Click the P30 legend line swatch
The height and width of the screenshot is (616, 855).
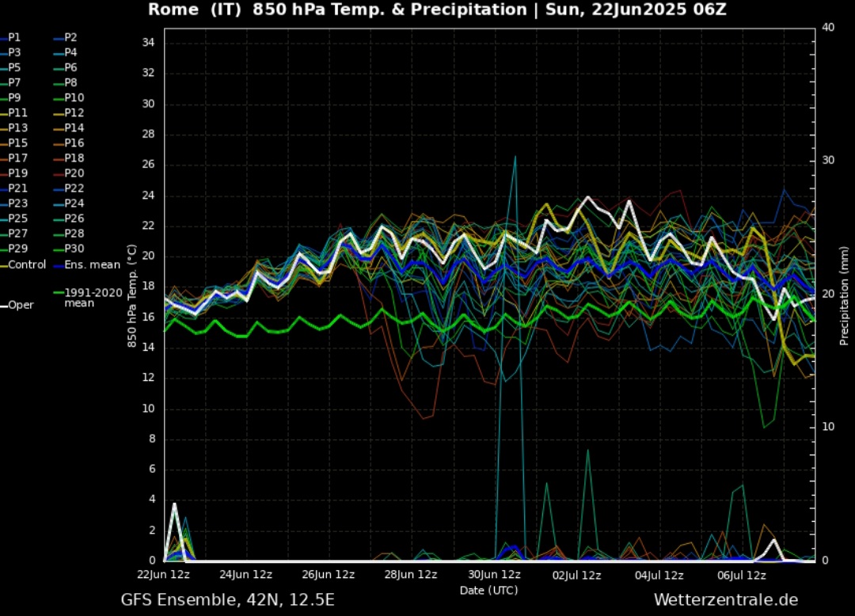(x=59, y=249)
